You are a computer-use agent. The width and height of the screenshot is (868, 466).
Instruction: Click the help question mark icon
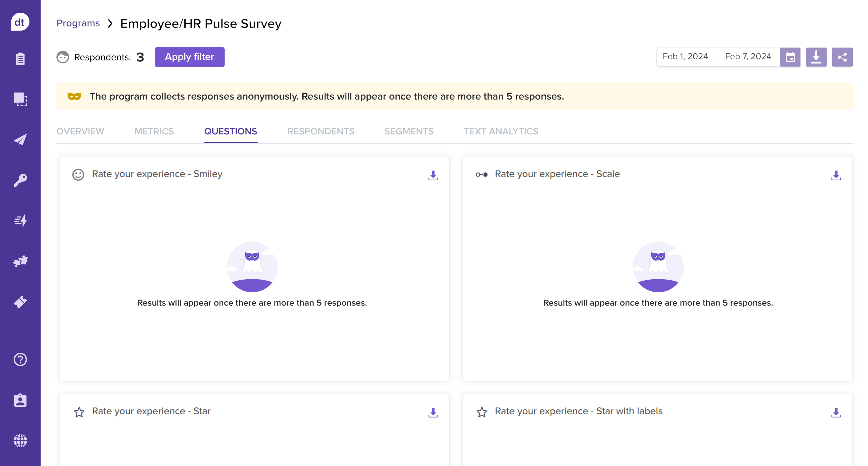(20, 359)
